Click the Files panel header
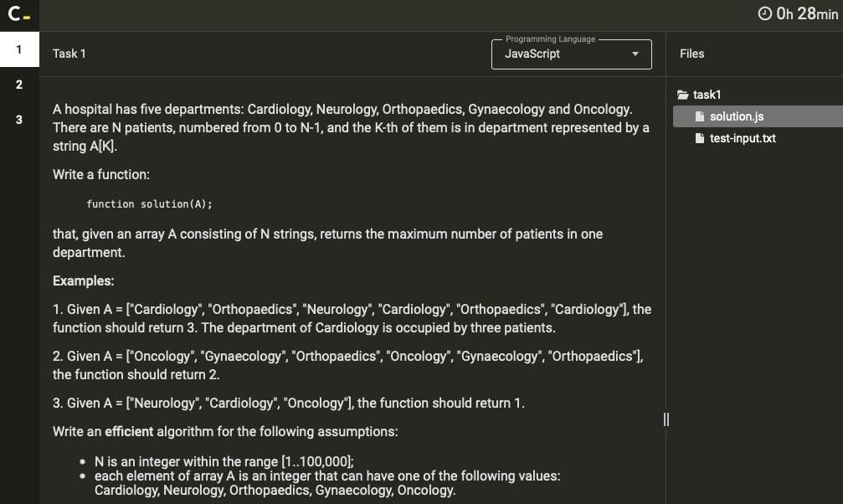843x504 pixels. (x=692, y=54)
